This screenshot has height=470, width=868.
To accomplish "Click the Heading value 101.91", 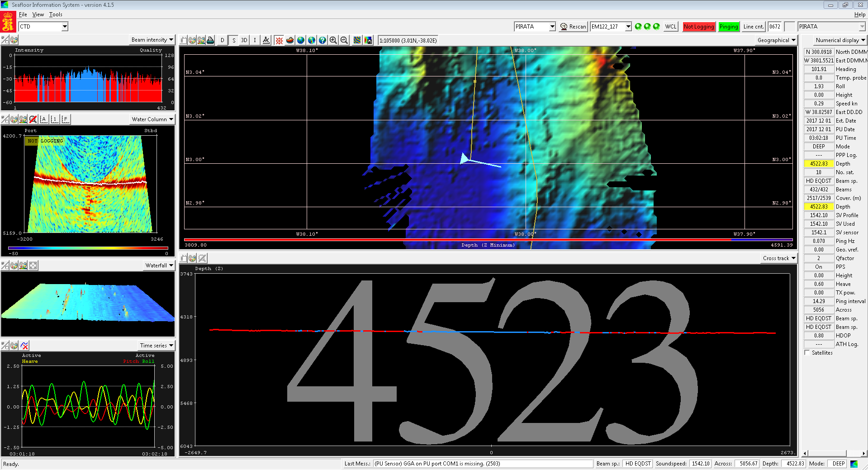I will tap(819, 69).
